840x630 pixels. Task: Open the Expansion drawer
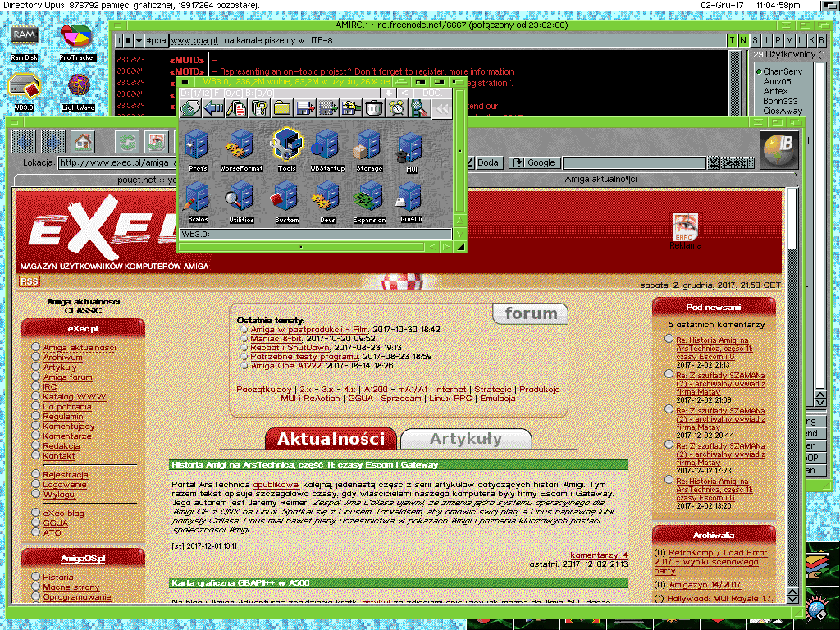tap(369, 203)
